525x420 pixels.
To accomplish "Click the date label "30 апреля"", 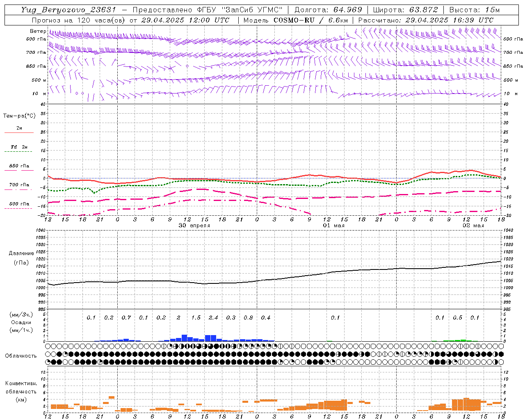I will (x=194, y=226).
